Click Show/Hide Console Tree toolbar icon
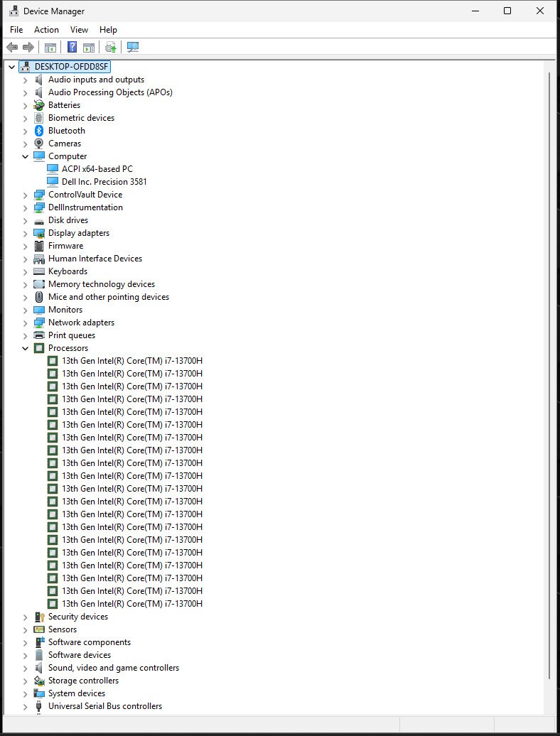The height and width of the screenshot is (736, 560). pyautogui.click(x=50, y=47)
